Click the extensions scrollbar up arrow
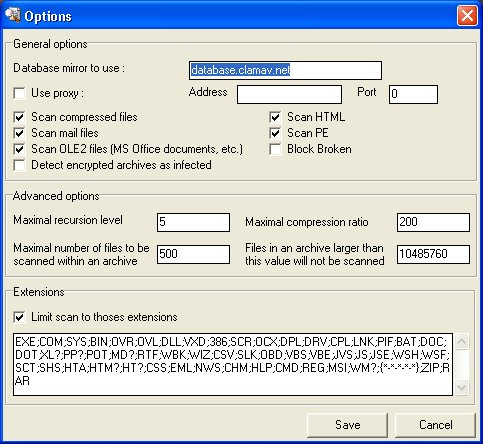This screenshot has height=444, width=483. (x=462, y=341)
